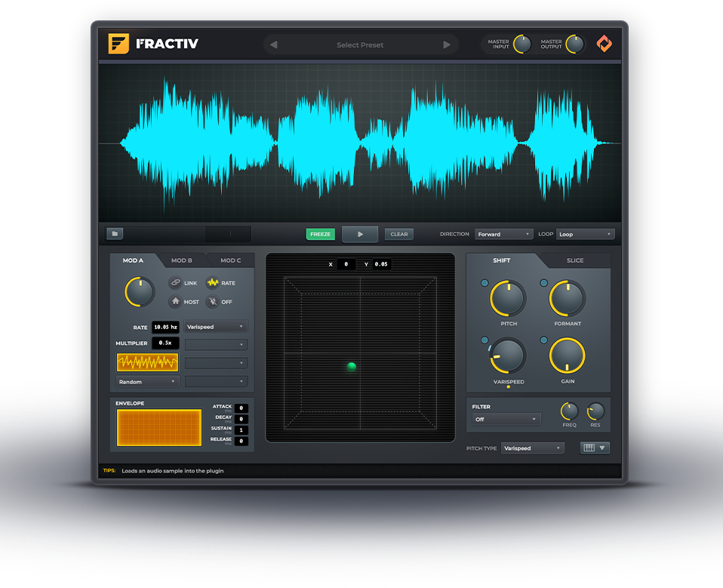The image size is (723, 588).
Task: Click the Host sync icon in MOD A
Action: pyautogui.click(x=174, y=302)
